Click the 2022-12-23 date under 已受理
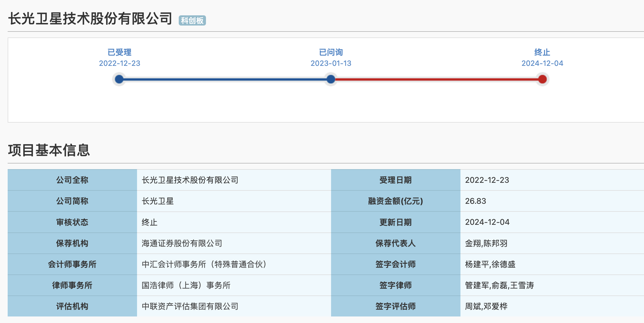Viewport: 644px width, 323px height. point(119,63)
